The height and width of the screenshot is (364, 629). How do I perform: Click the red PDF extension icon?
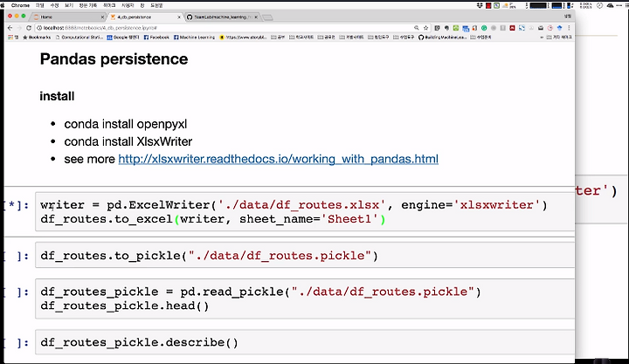[x=512, y=28]
